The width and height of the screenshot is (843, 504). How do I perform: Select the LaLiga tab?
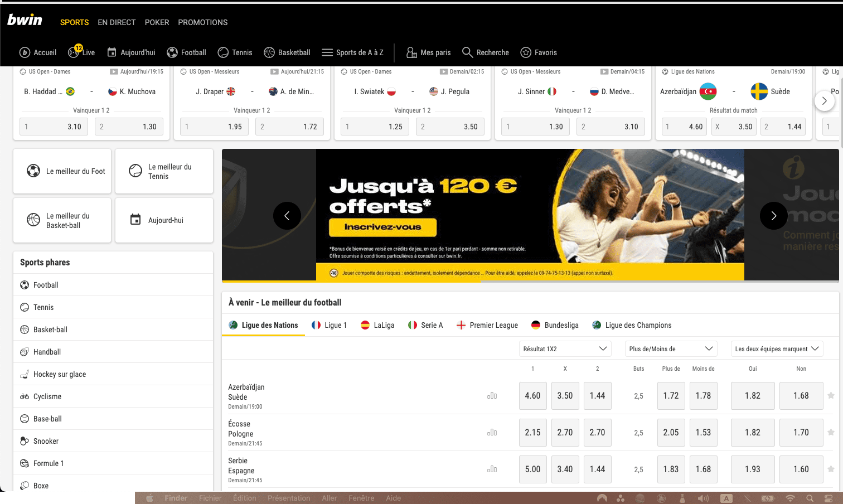377,325
